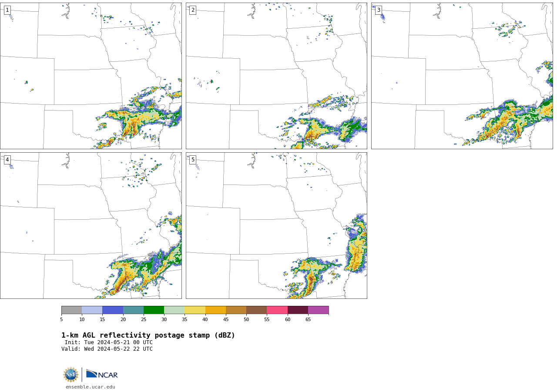Click the ensemble.ucar.edu text

(x=91, y=387)
